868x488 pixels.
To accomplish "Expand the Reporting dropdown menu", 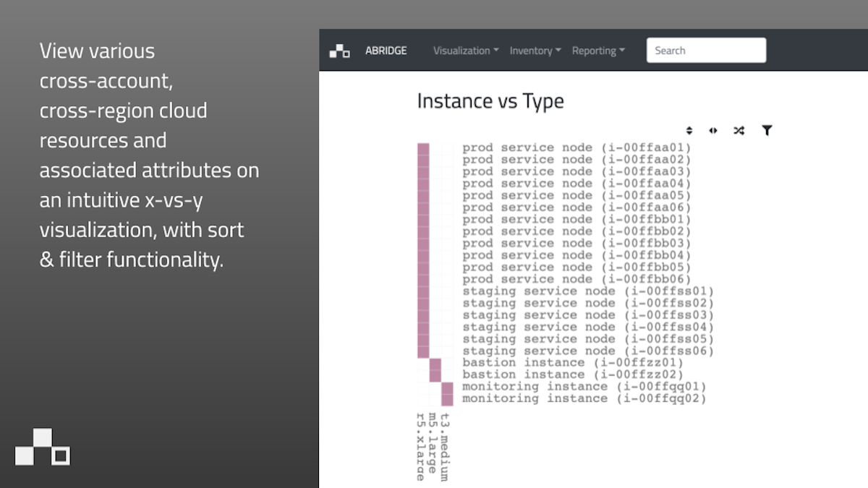I will click(x=598, y=51).
